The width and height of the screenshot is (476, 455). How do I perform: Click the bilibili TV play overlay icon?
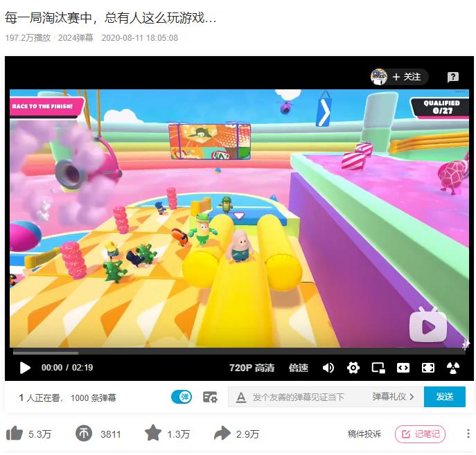click(428, 325)
